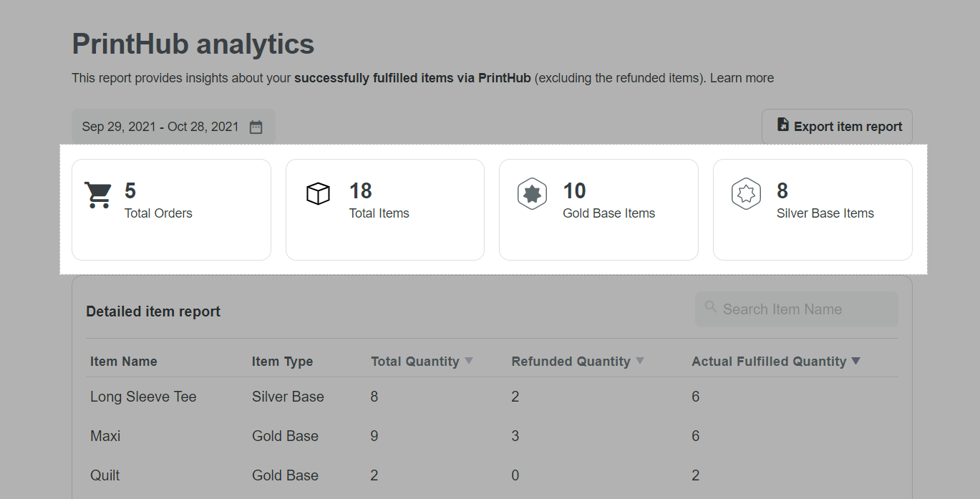Click the Item Name column header
Viewport: 980px width, 499px height.
[124, 362]
